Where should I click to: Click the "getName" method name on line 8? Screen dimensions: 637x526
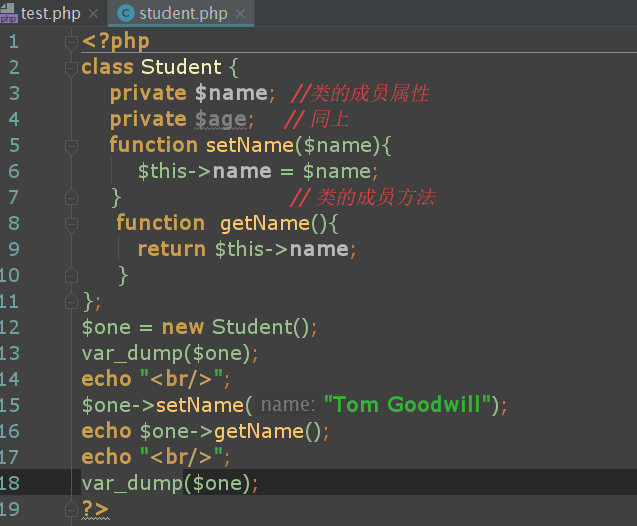pos(265,223)
